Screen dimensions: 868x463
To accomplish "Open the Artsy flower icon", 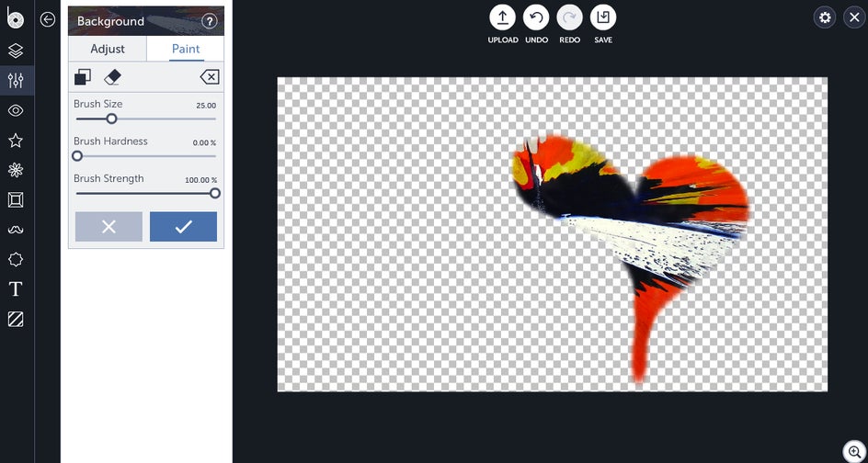I will 16,170.
